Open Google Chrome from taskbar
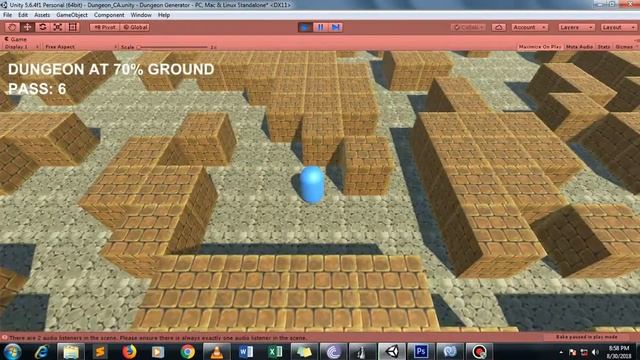Viewport: 640px width, 360px height. coord(187,351)
